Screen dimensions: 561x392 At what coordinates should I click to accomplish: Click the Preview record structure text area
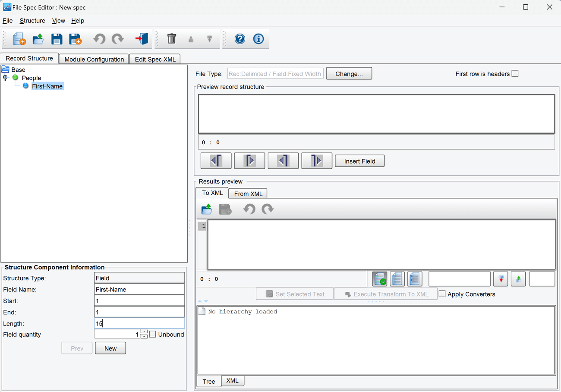[x=377, y=114]
